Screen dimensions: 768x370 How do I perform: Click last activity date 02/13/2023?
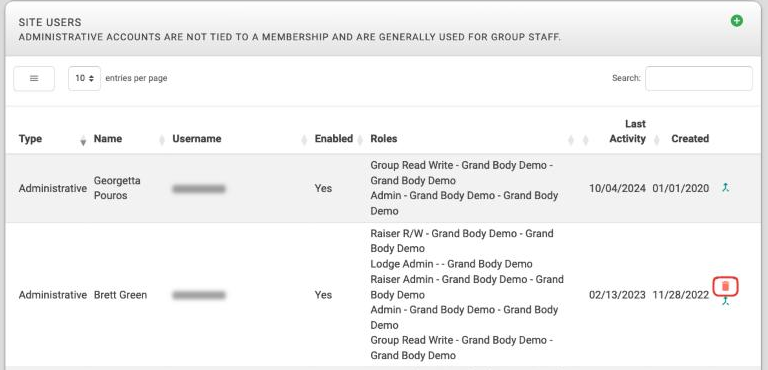[x=617, y=295]
